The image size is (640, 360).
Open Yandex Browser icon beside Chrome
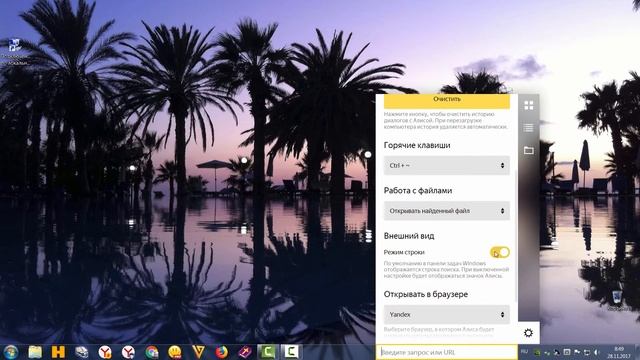[x=128, y=352]
